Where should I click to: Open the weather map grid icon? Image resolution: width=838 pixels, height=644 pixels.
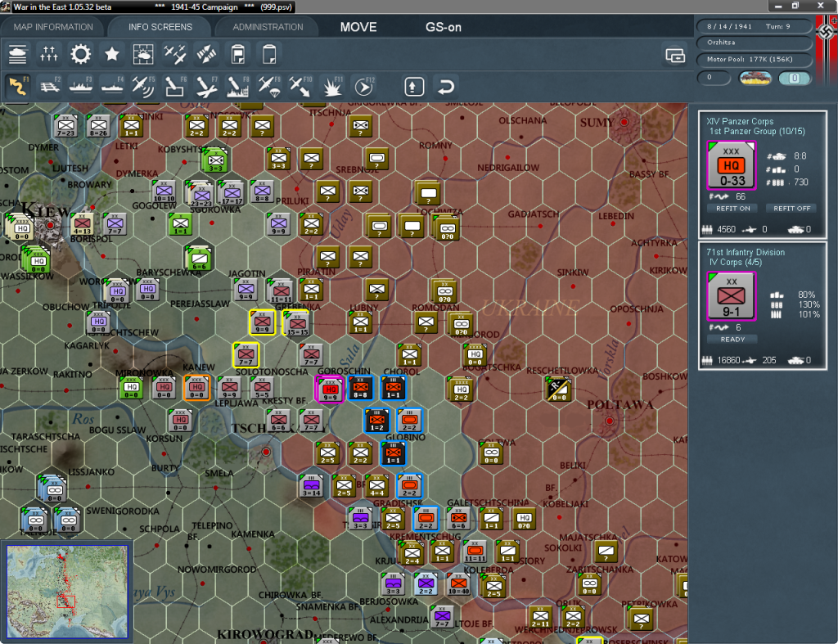143,54
